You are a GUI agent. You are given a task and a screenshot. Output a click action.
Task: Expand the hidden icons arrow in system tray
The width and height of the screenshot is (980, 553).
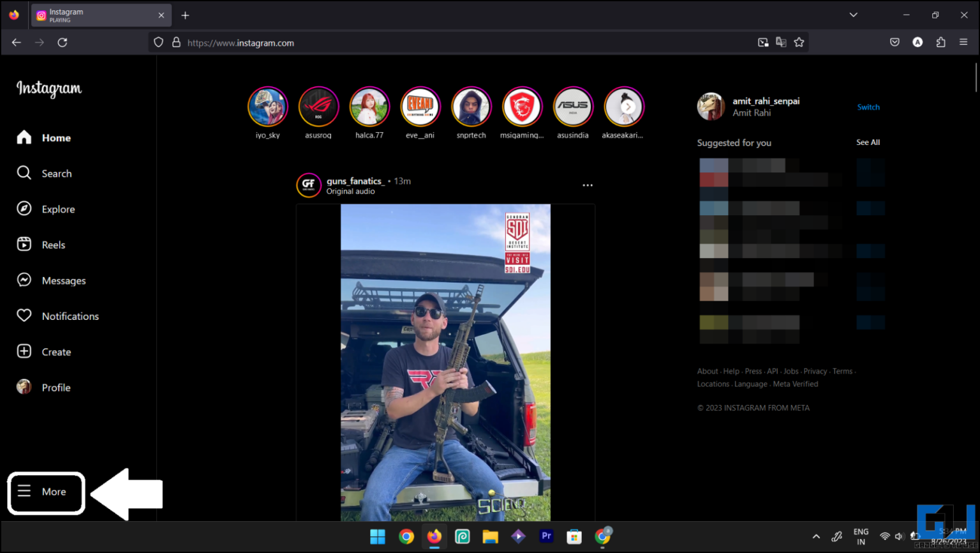point(816,536)
